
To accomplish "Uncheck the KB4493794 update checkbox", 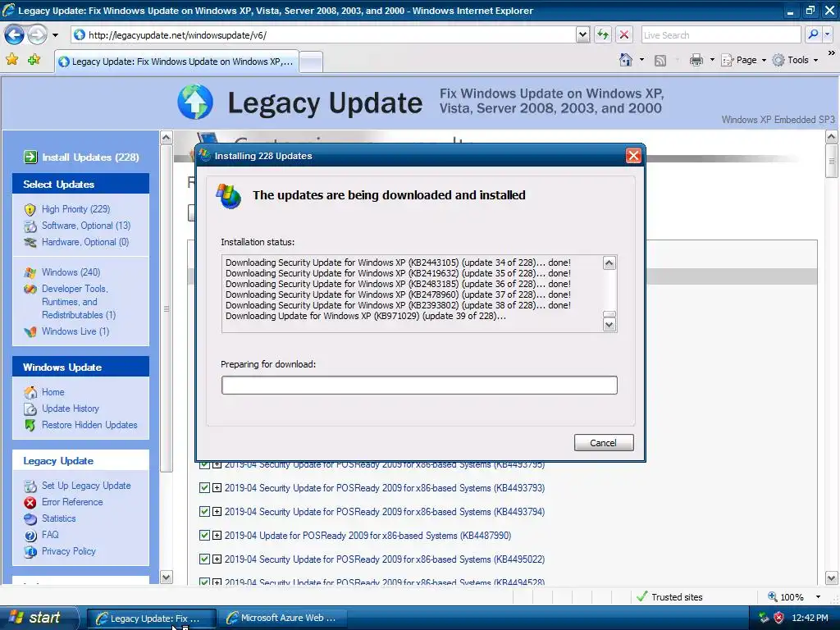I will (x=204, y=512).
